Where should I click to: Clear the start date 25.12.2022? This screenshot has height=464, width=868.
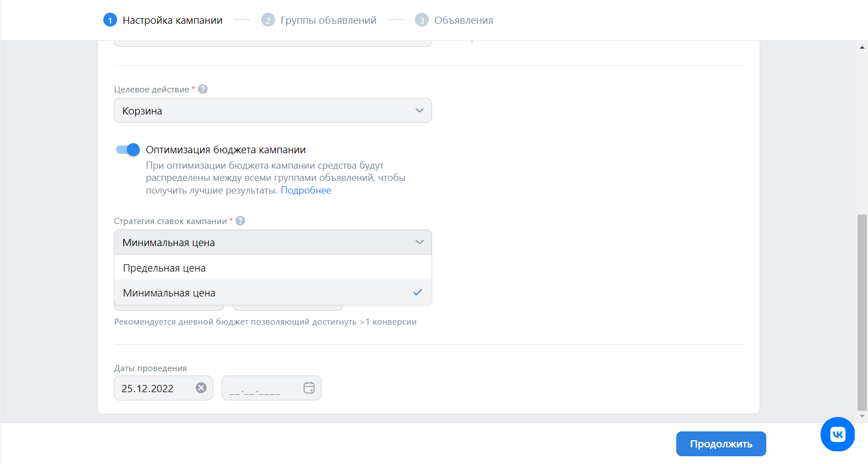201,388
